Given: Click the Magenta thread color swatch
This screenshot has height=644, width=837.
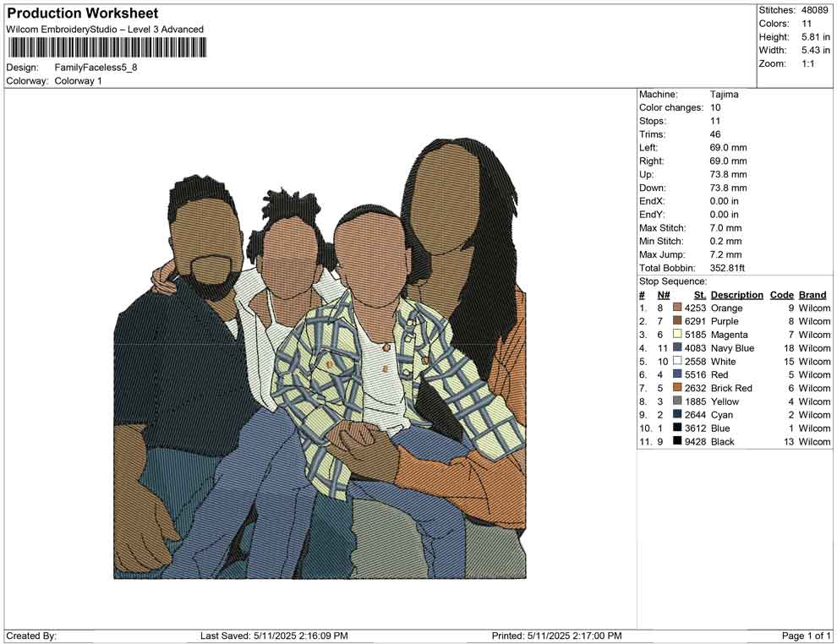Looking at the screenshot, I should click(677, 335).
